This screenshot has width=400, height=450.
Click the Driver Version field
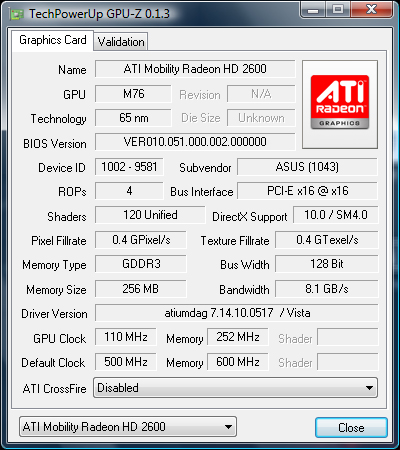[x=237, y=313]
